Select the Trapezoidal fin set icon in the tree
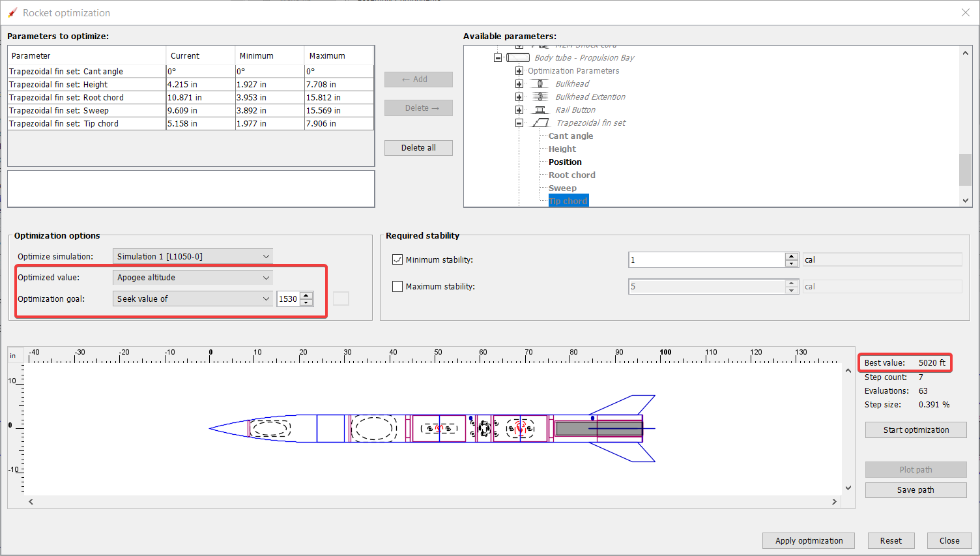The width and height of the screenshot is (980, 556). click(541, 123)
